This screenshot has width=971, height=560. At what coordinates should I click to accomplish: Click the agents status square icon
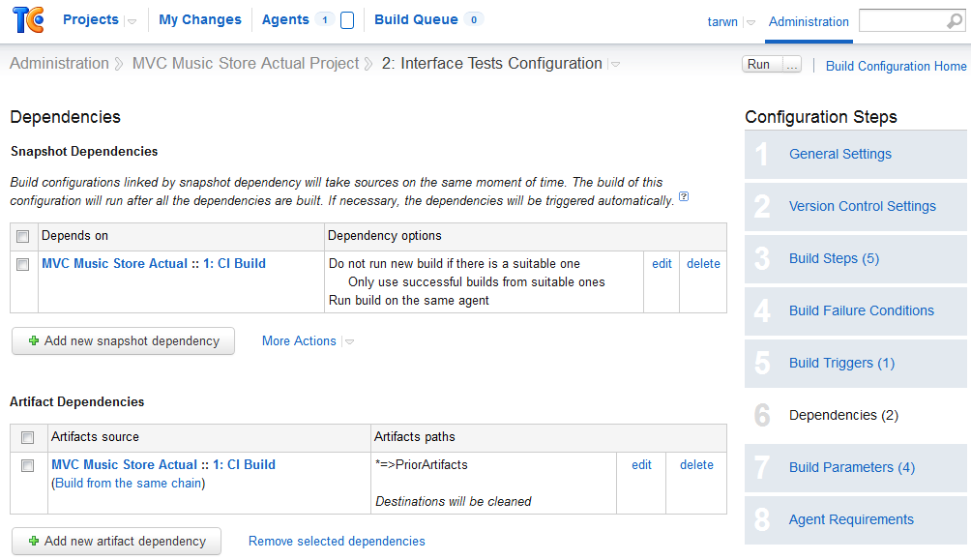tap(347, 20)
